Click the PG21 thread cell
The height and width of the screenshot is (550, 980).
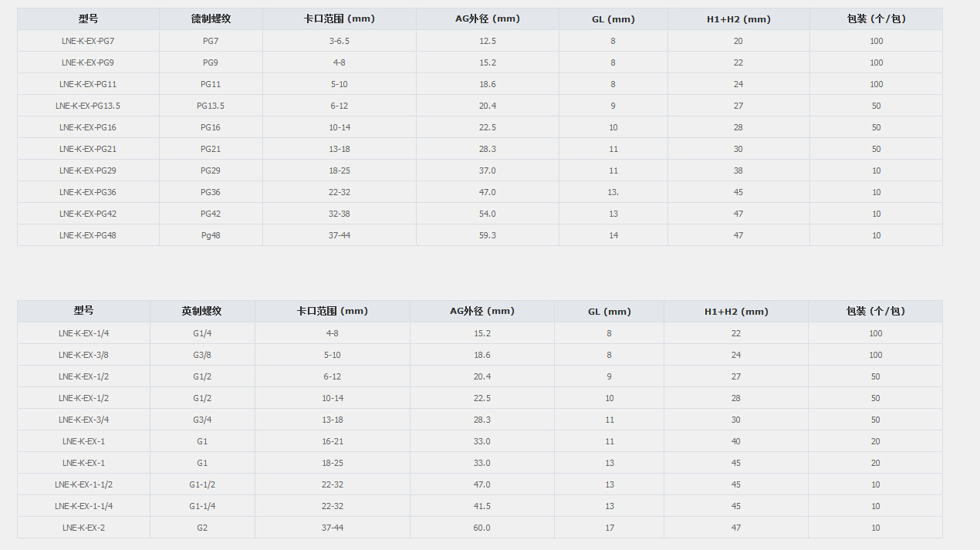[x=211, y=149]
